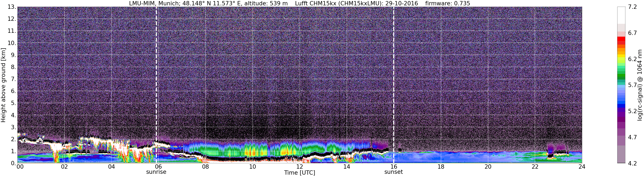The width and height of the screenshot is (644, 177).
Task: Click the 'sunset' label below the time axis
Action: click(394, 172)
